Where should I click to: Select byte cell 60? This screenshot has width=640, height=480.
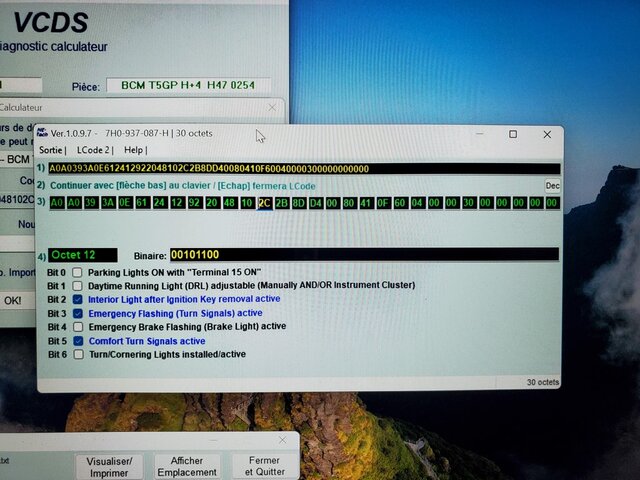coord(400,203)
